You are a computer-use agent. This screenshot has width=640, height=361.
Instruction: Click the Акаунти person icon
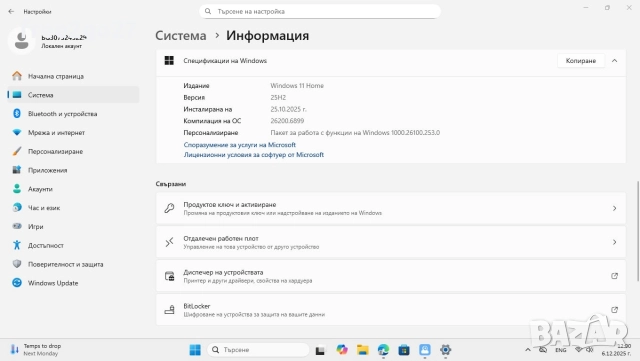(17, 189)
